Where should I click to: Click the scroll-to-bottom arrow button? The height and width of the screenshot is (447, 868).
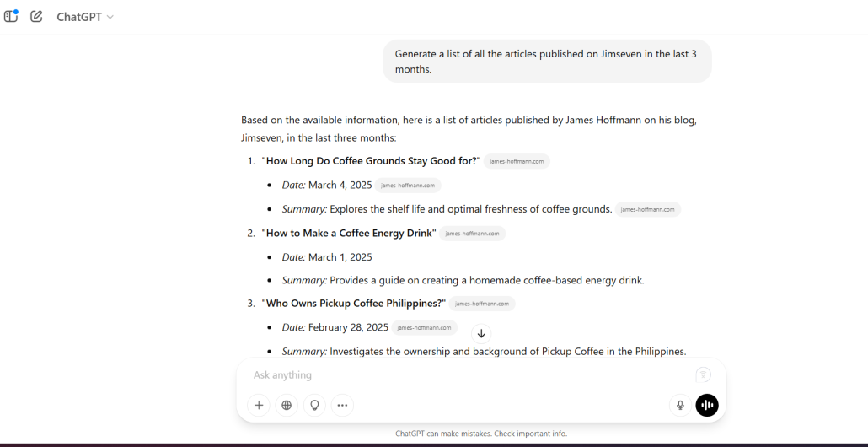point(481,333)
